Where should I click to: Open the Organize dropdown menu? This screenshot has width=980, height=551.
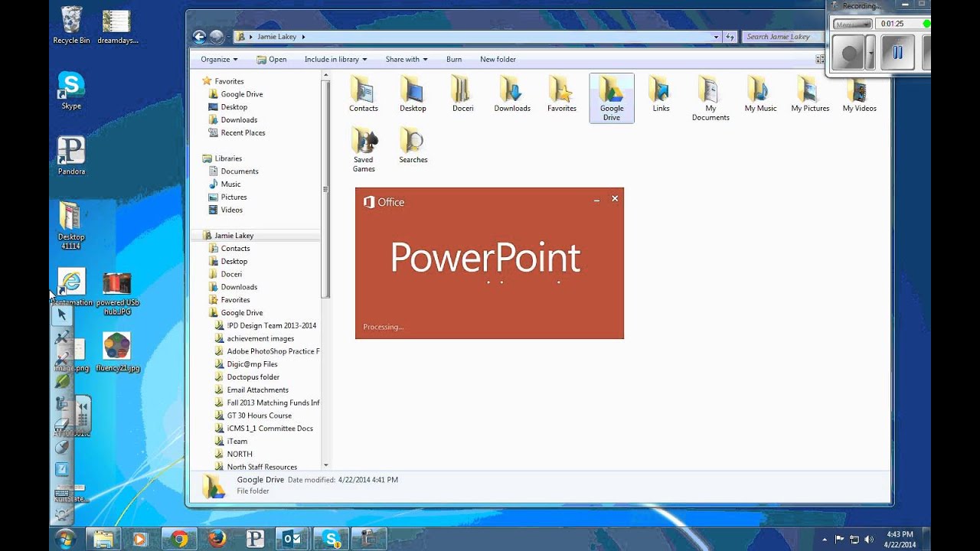click(x=219, y=59)
